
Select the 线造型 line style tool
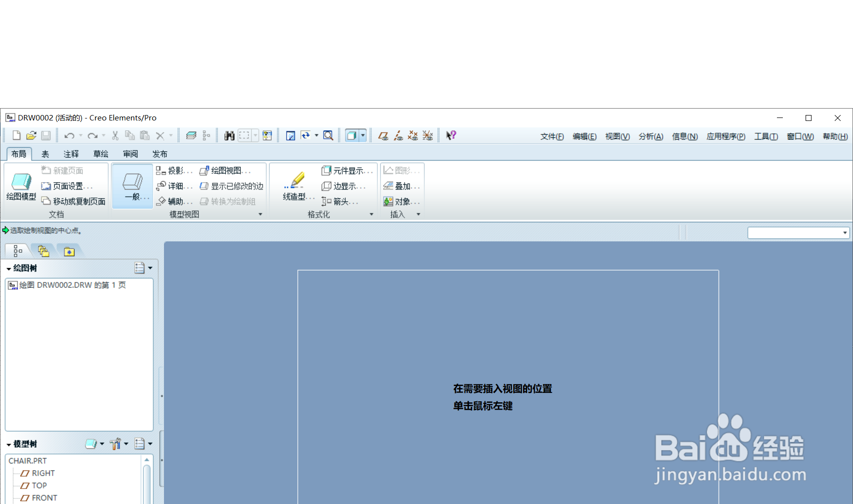[295, 186]
